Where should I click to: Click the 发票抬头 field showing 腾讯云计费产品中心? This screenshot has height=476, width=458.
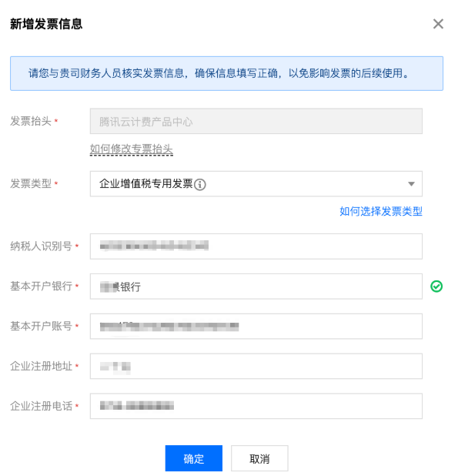pos(256,121)
